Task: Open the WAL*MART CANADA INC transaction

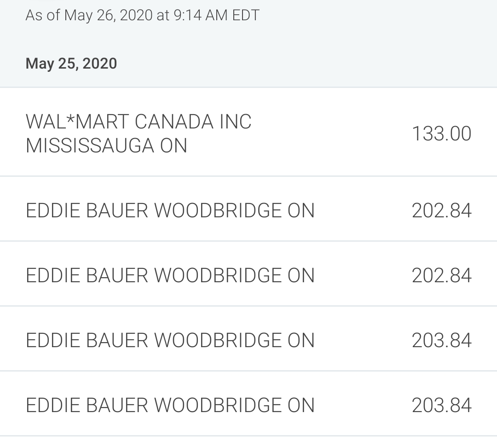Action: [x=248, y=132]
